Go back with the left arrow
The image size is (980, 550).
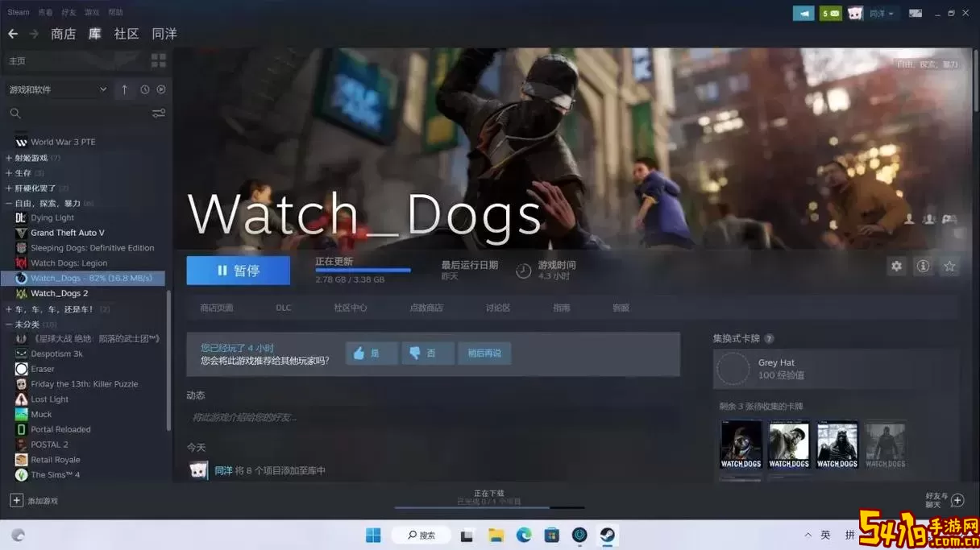(13, 34)
